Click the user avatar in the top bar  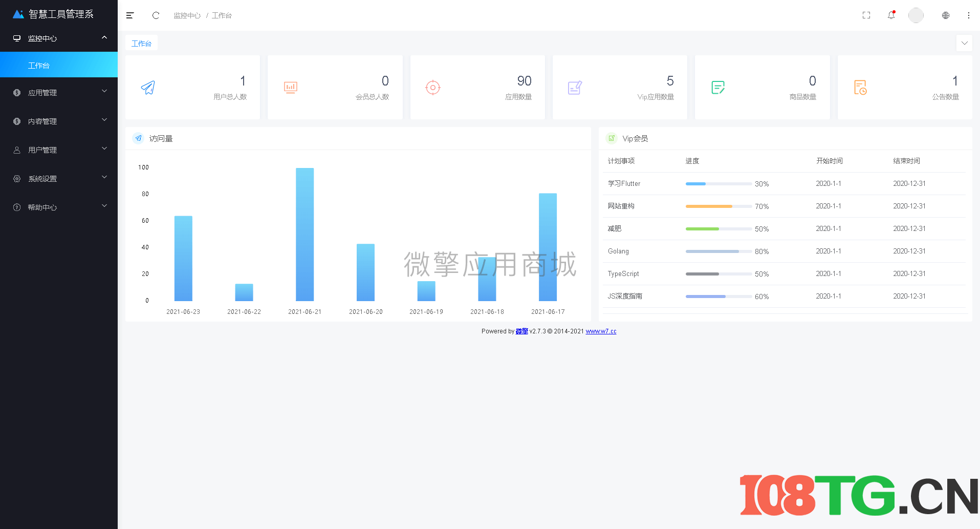click(916, 15)
